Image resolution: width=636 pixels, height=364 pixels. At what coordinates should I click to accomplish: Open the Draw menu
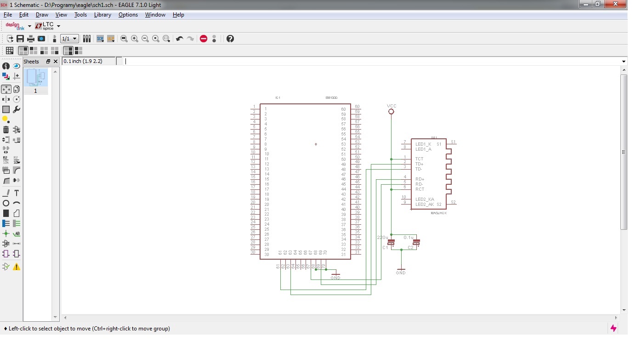(x=42, y=15)
